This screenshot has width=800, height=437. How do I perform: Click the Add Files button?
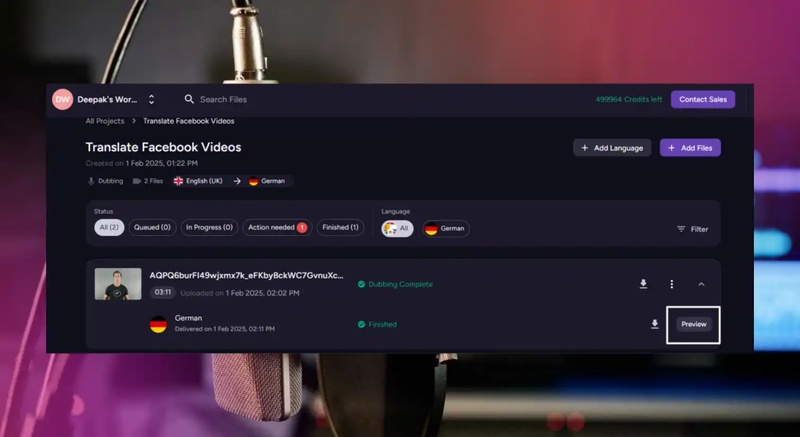coord(690,148)
